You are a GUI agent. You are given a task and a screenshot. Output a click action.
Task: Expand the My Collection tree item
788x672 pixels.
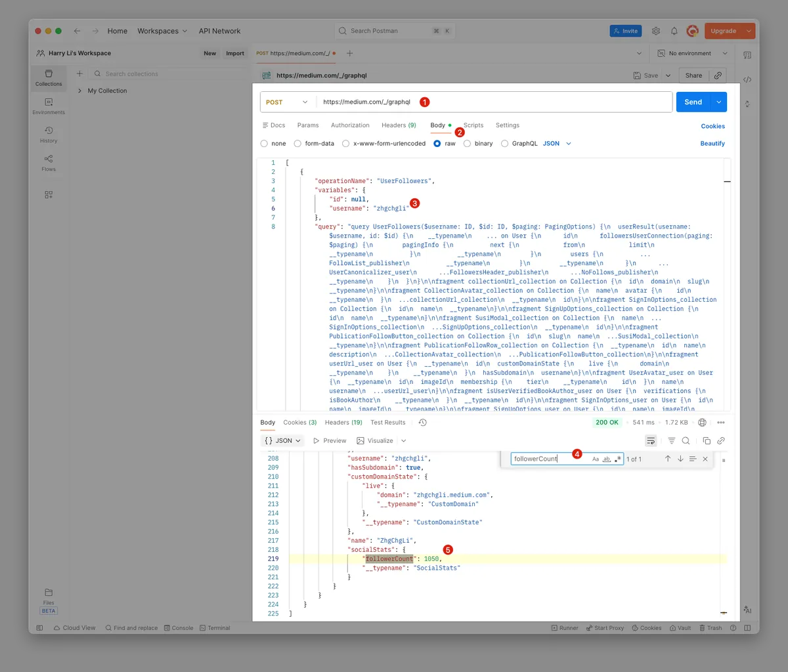click(x=80, y=91)
